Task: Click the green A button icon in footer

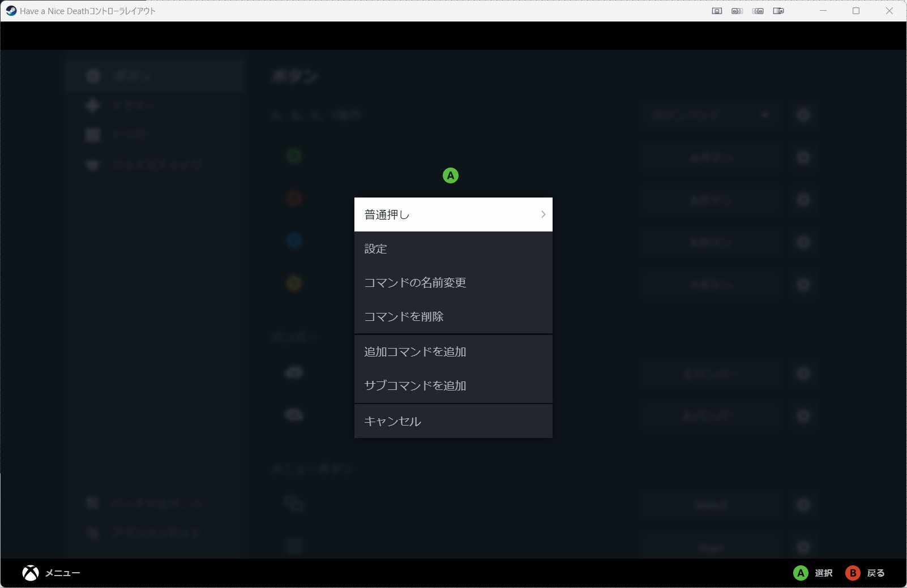Action: coord(801,573)
